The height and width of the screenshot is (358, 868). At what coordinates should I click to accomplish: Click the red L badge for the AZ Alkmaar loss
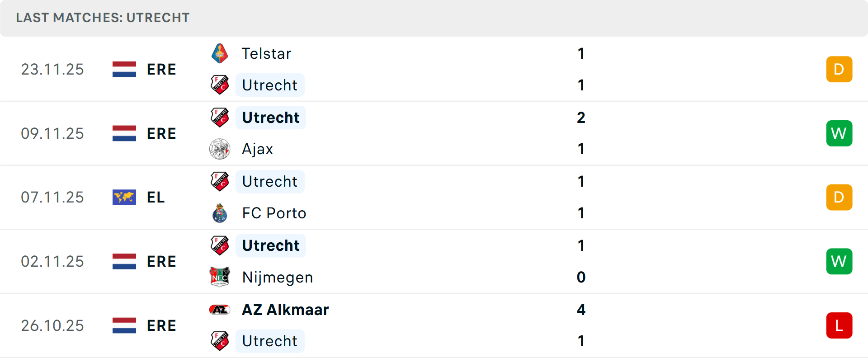(839, 325)
